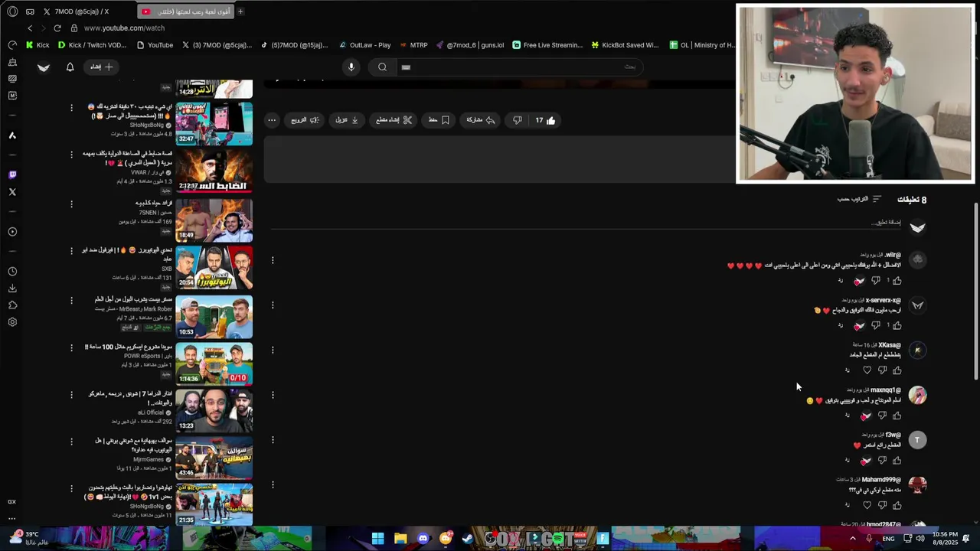The image size is (980, 551).
Task: Open the sort comments by dropdown
Action: [x=859, y=199]
